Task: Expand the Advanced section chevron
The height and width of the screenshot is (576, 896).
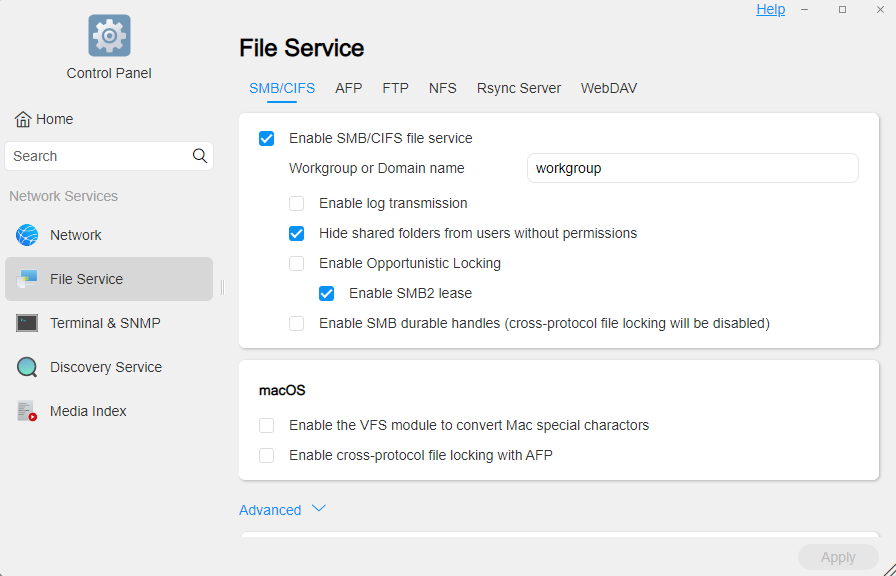Action: (x=319, y=509)
